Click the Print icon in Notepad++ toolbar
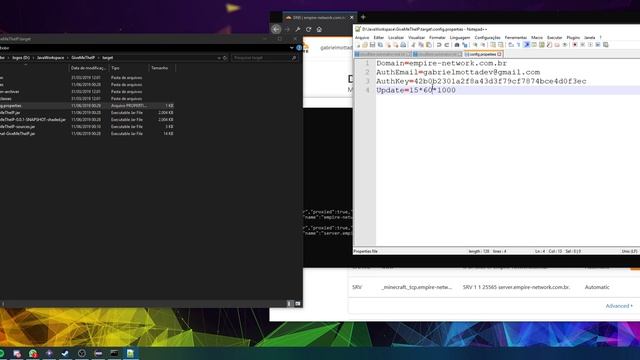This screenshot has height=360, width=640. point(403,45)
